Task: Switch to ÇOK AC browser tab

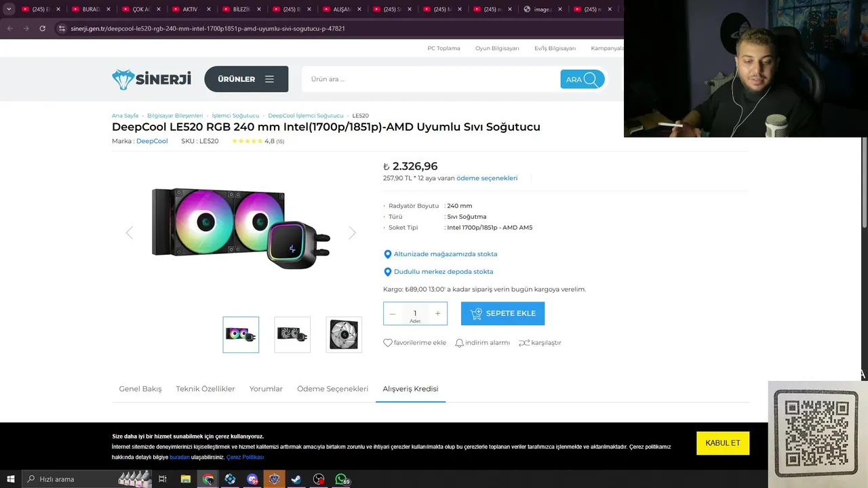Action: 142,9
